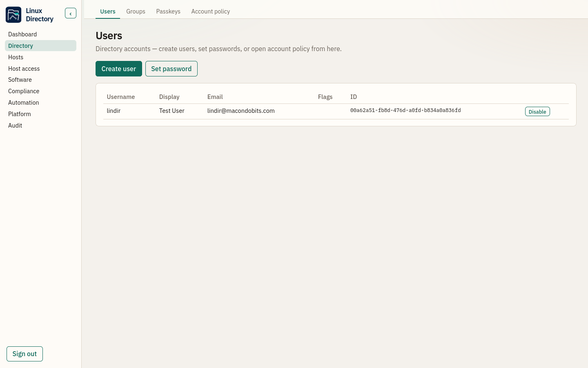Click the email lindir@macondobits.com
Viewport: 588px width, 368px height.
pyautogui.click(x=241, y=111)
